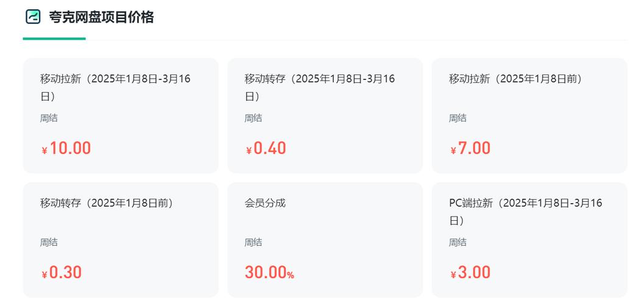Click the ¥10.00 price

[66, 148]
